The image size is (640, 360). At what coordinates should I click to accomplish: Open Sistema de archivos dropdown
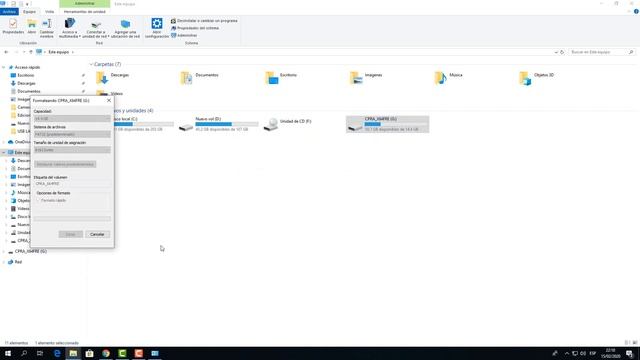click(x=72, y=134)
